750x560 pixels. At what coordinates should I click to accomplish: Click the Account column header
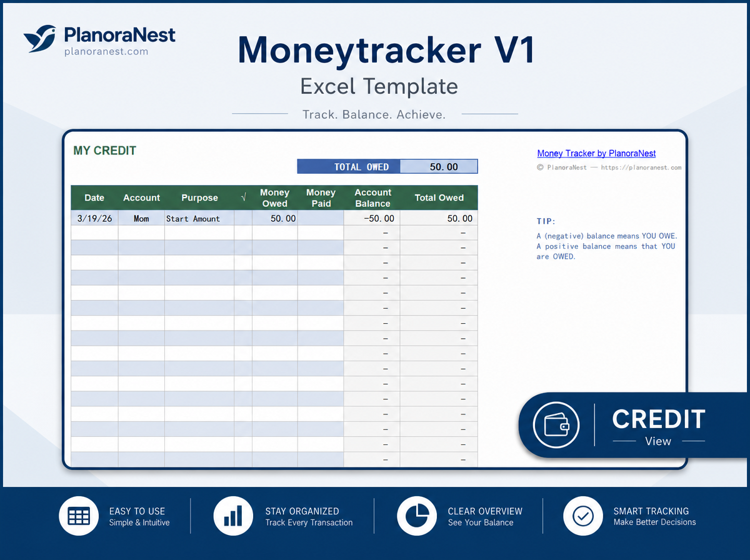141,197
